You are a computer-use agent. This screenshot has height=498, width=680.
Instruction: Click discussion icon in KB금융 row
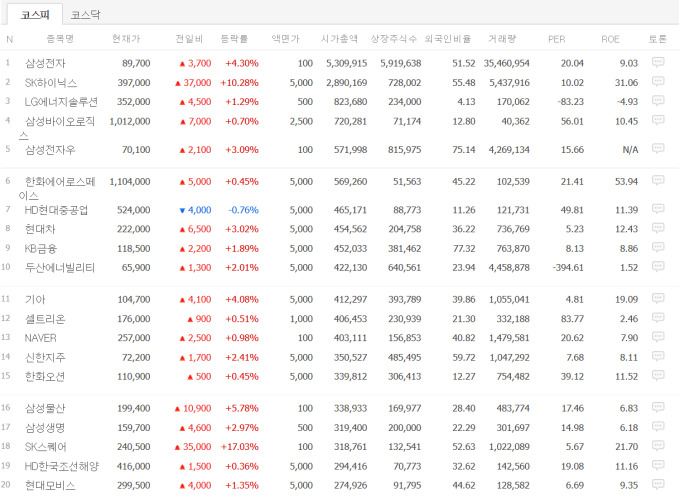tap(658, 248)
